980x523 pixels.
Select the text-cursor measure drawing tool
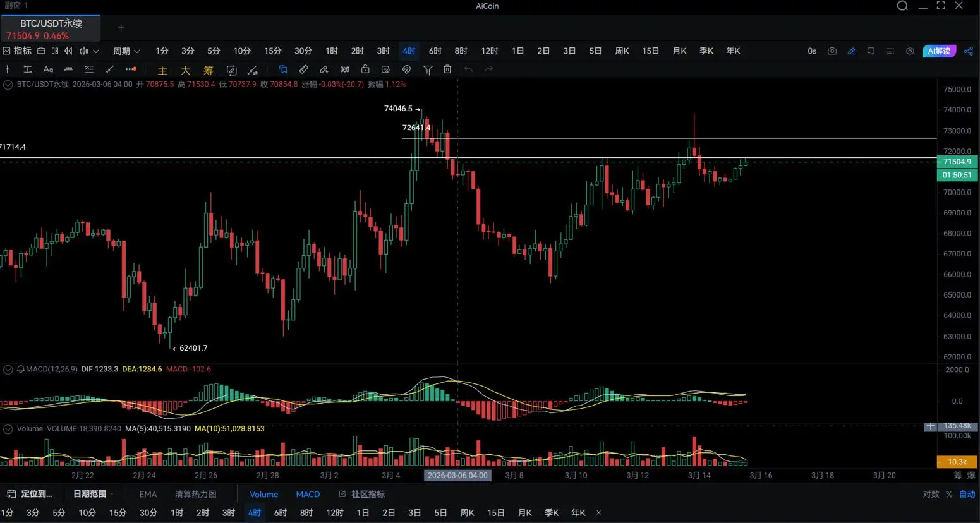coord(27,69)
